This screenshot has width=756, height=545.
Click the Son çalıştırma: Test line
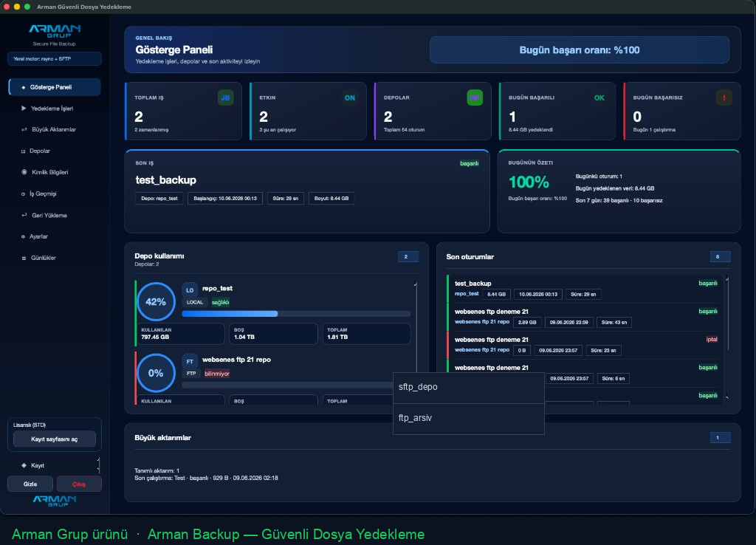pyautogui.click(x=206, y=478)
